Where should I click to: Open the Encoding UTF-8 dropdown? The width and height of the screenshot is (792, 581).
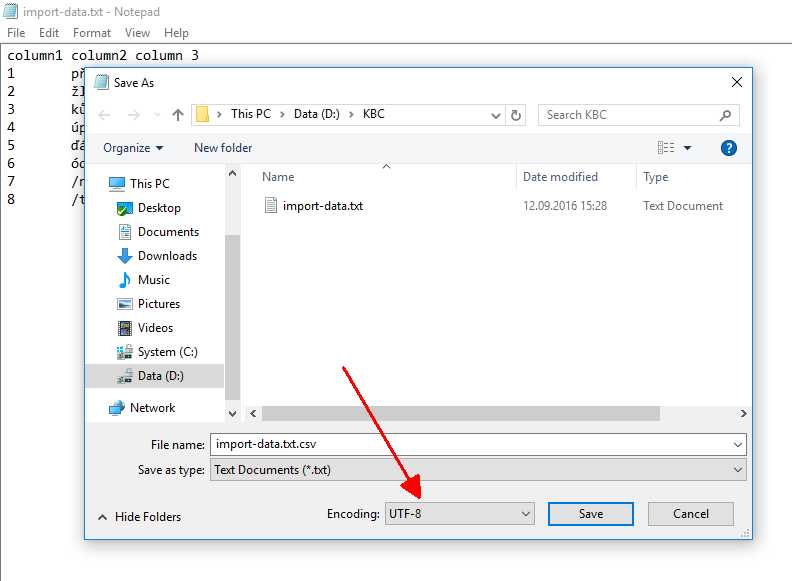[459, 514]
